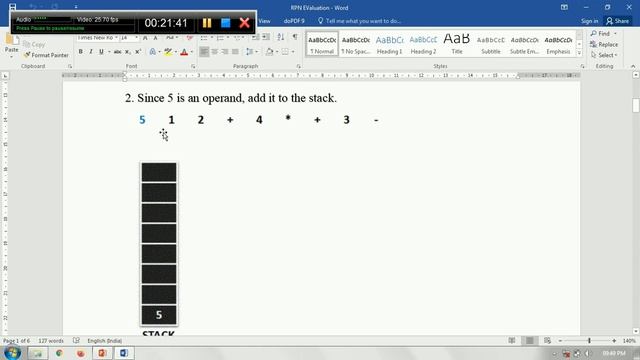Toggle underline formatting

[101, 52]
